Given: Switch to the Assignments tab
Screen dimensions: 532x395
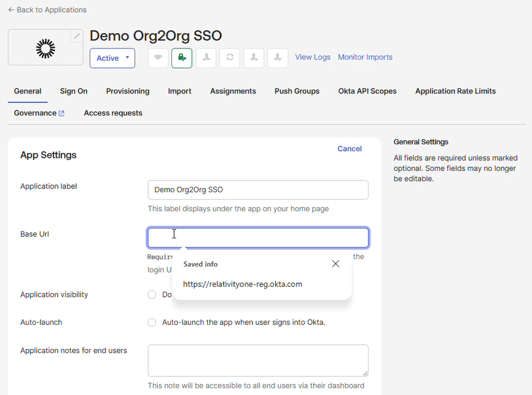Looking at the screenshot, I should coord(233,91).
